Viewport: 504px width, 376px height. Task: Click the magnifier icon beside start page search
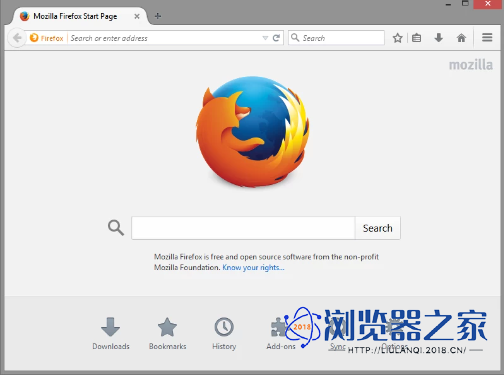(116, 228)
